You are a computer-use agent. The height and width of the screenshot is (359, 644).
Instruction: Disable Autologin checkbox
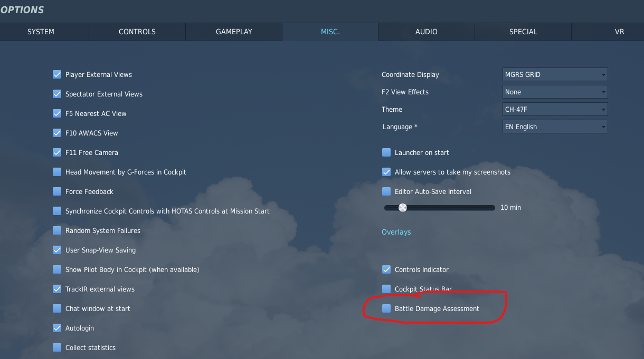tap(57, 328)
